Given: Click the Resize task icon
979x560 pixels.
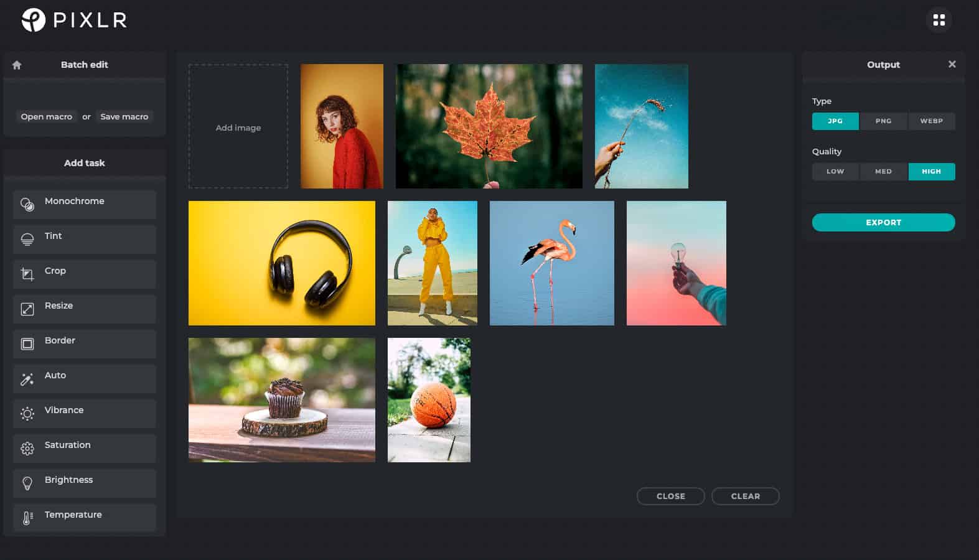Looking at the screenshot, I should point(27,309).
